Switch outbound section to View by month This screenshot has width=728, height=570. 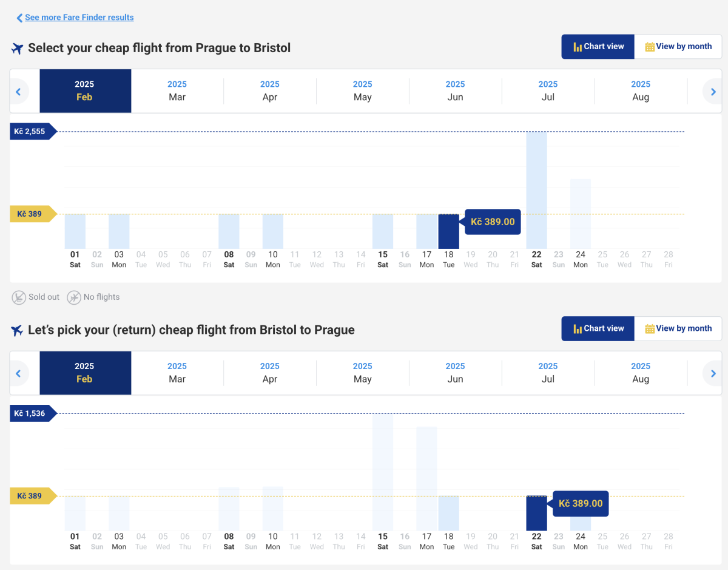[678, 47]
